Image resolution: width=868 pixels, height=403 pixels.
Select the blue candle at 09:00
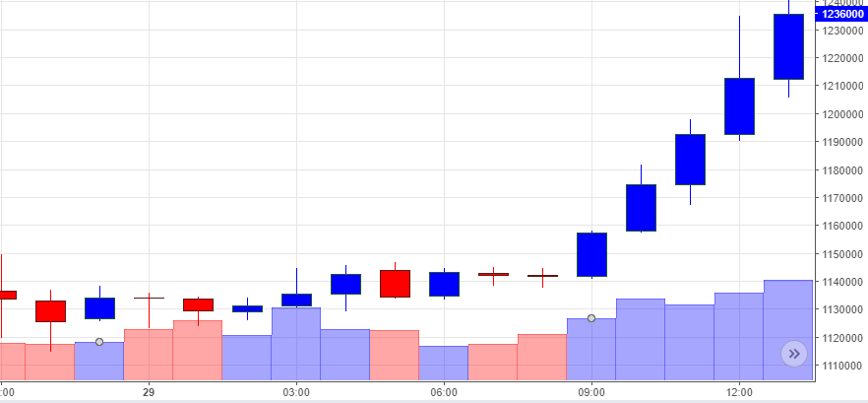(x=591, y=254)
